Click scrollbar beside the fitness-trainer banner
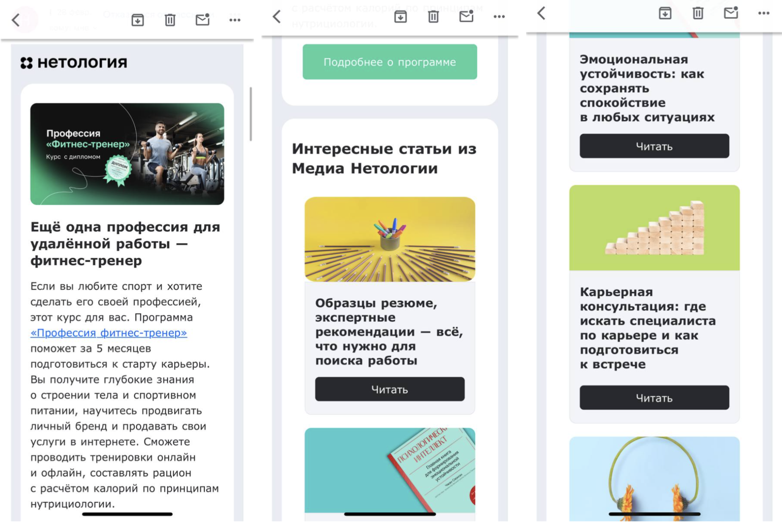 click(x=251, y=114)
